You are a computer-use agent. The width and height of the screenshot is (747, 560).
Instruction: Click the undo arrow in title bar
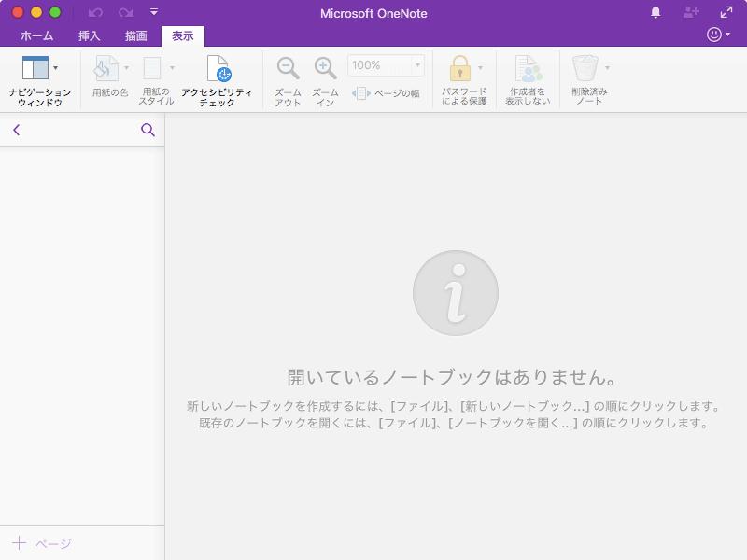click(x=95, y=13)
